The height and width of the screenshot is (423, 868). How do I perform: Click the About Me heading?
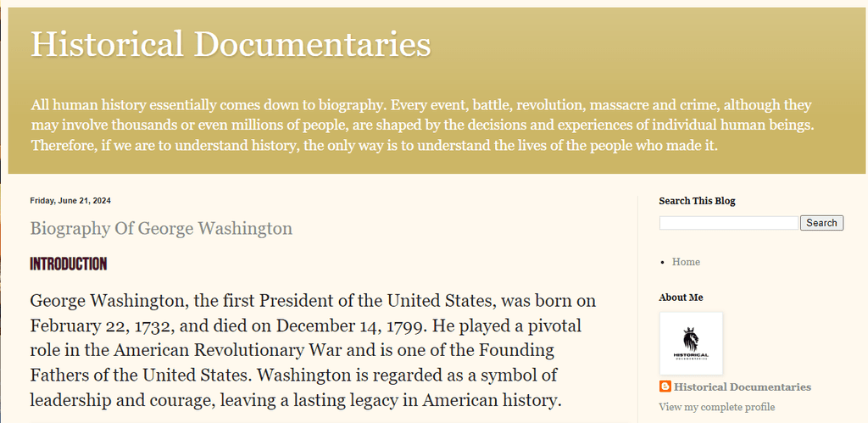[x=681, y=298]
